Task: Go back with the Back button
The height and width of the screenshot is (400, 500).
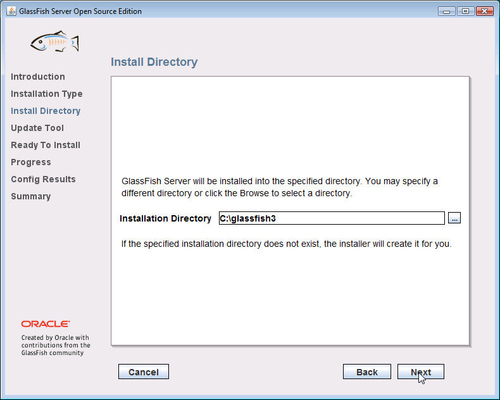Action: (x=367, y=372)
